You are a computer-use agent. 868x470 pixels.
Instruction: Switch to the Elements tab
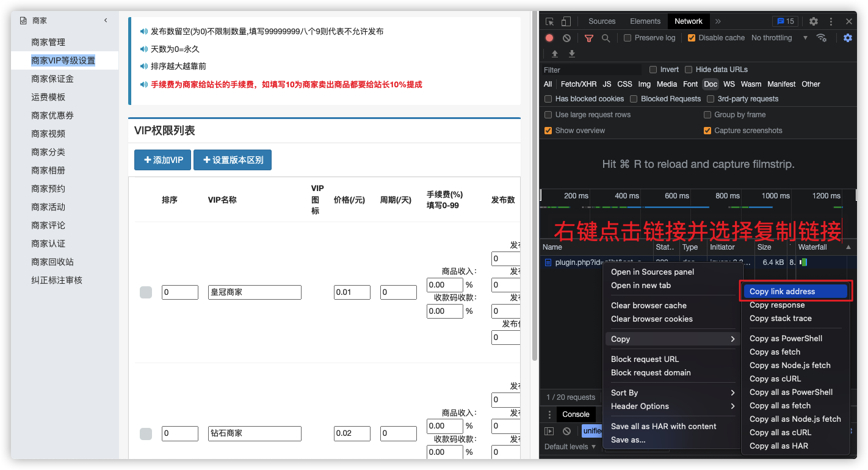(x=645, y=21)
